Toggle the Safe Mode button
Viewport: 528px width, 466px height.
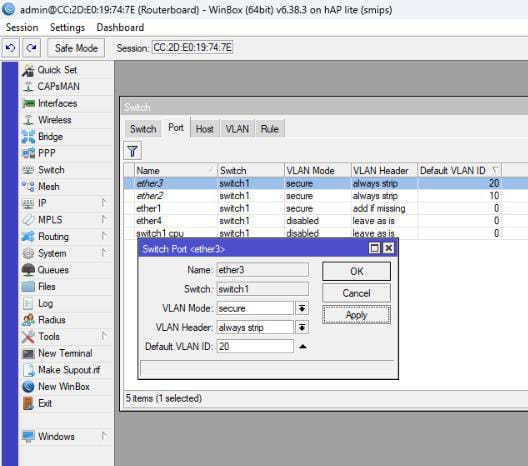click(x=76, y=48)
